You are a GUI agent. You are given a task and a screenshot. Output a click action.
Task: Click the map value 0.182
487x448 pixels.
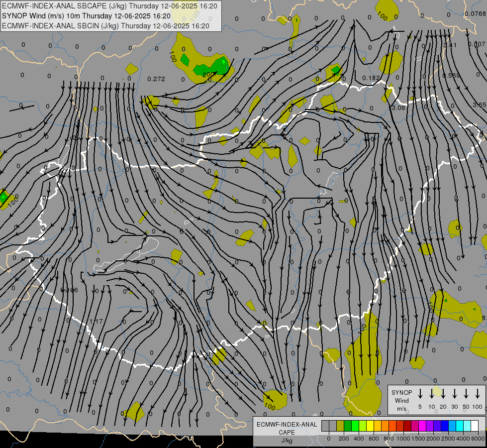point(371,78)
